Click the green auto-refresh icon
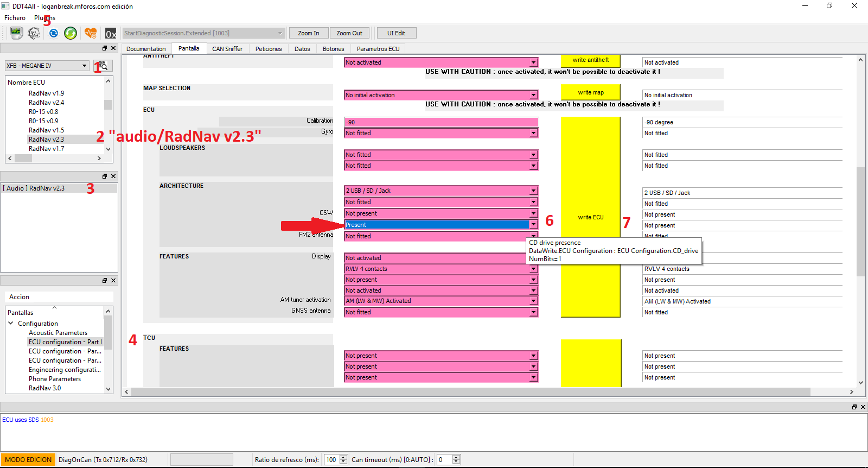The width and height of the screenshot is (868, 468). [71, 33]
